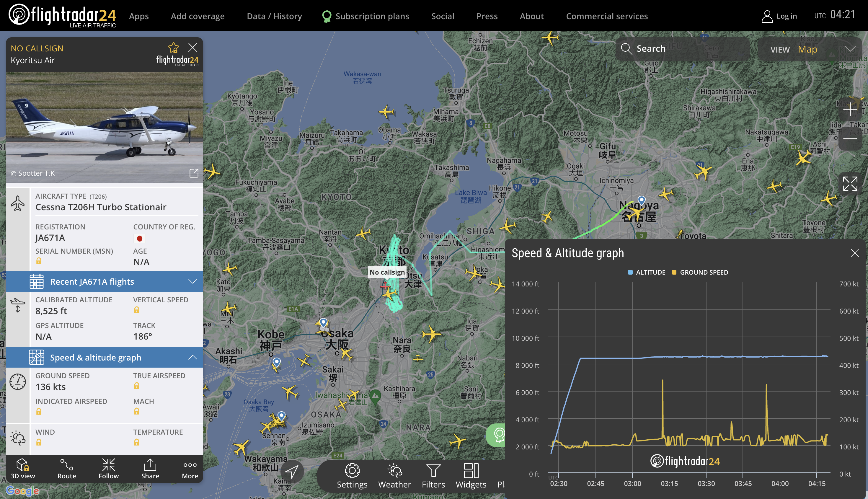The height and width of the screenshot is (499, 868).
Task: Toggle GROUND SPEED series in graph legend
Action: pos(700,272)
